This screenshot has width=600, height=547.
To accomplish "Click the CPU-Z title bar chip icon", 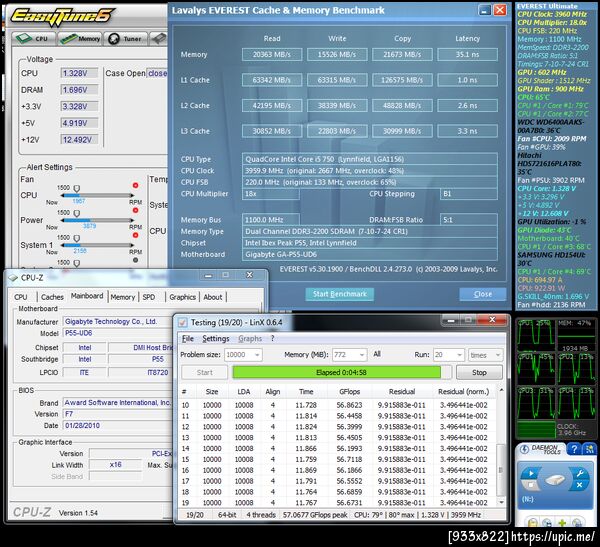I will click(13, 278).
